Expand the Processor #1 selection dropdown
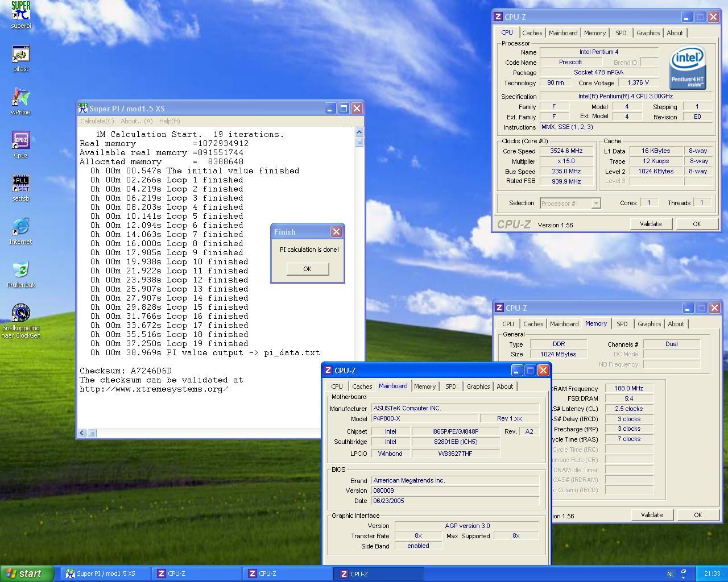The width and height of the screenshot is (728, 582). pyautogui.click(x=596, y=203)
